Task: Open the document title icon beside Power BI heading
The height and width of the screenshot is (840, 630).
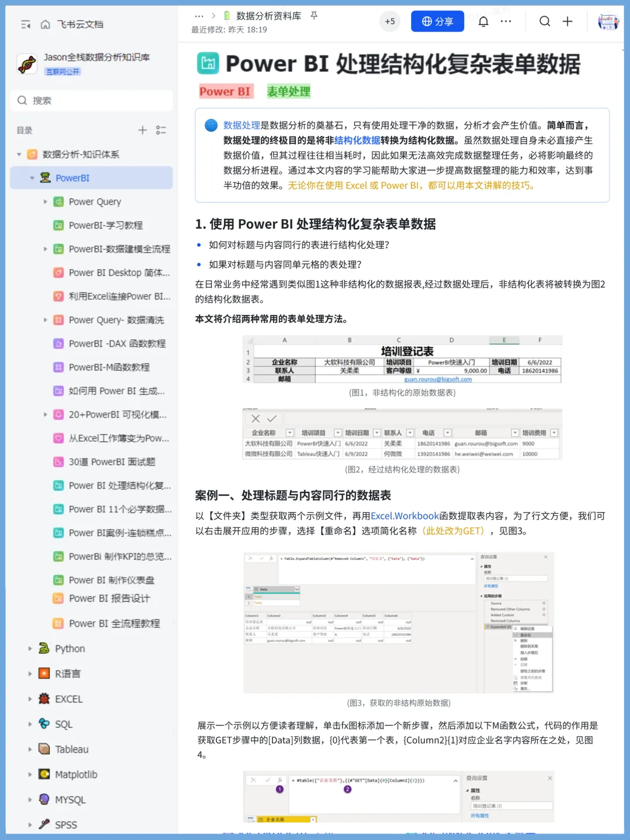Action: tap(208, 64)
